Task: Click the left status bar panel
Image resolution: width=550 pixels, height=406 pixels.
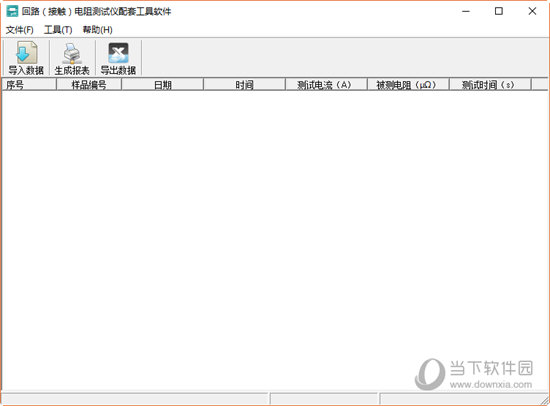Action: pyautogui.click(x=135, y=399)
